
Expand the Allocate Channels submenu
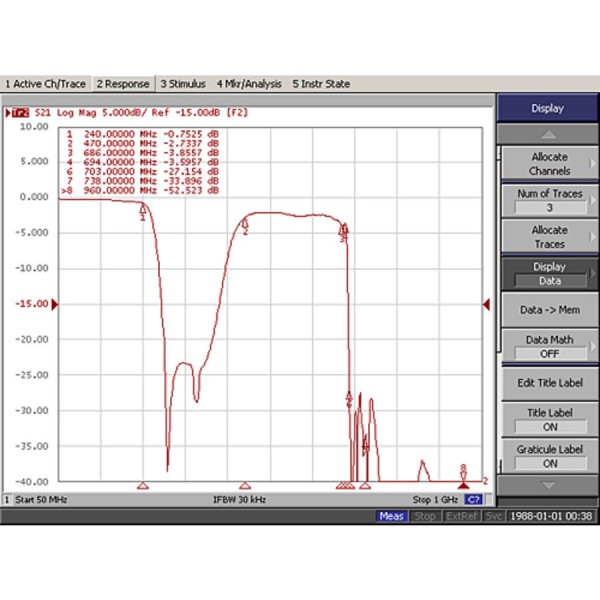tap(548, 164)
